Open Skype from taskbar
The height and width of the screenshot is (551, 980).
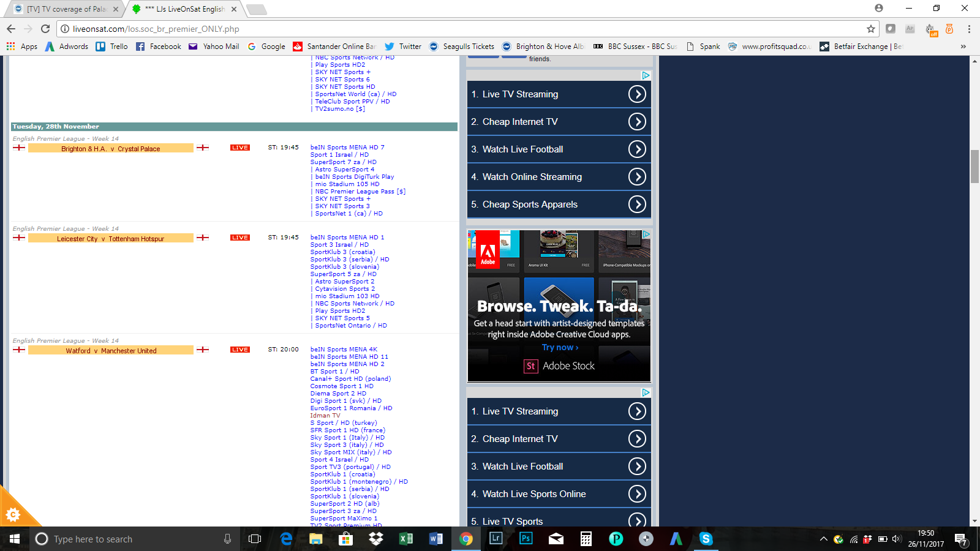[706, 539]
